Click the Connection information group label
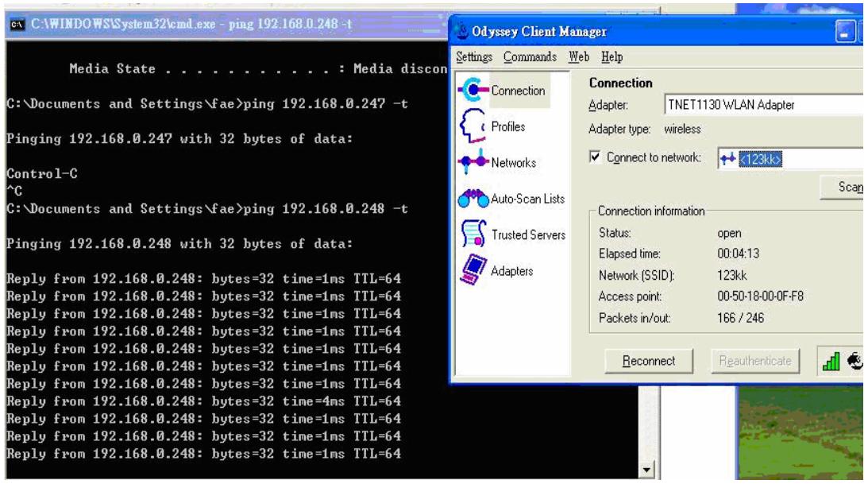Viewport: 868px width, 484px height. point(651,211)
